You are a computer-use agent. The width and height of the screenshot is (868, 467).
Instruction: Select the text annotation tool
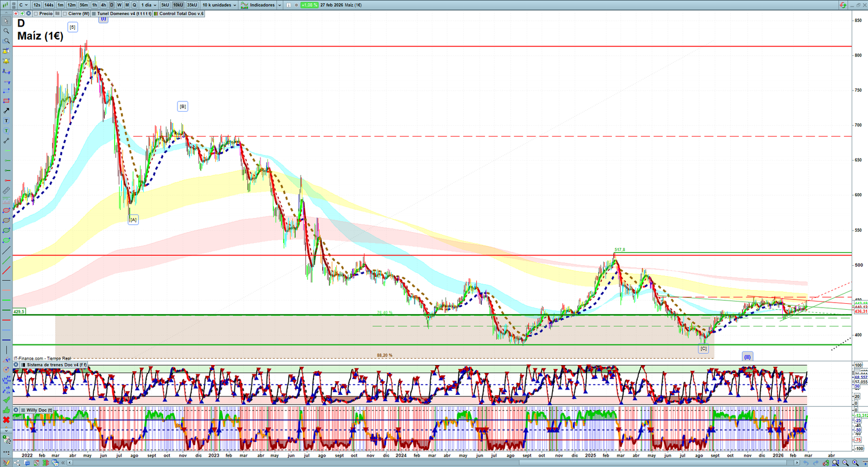(7, 121)
